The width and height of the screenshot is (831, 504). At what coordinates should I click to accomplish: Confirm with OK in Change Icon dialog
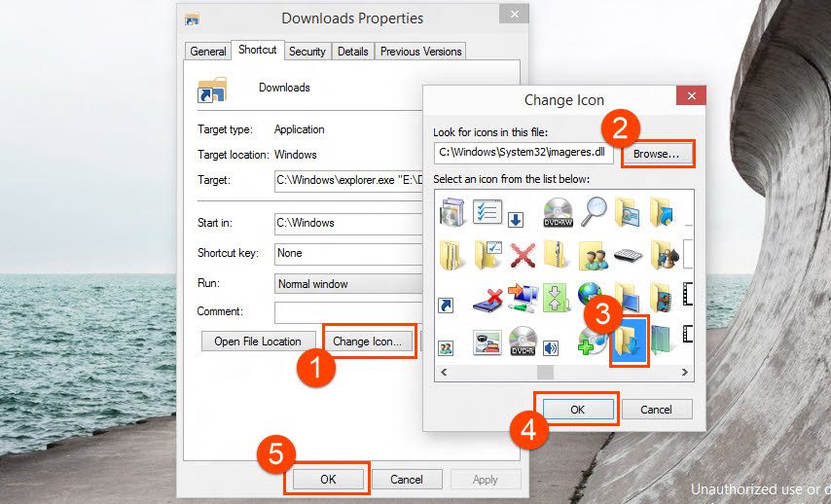pyautogui.click(x=578, y=410)
